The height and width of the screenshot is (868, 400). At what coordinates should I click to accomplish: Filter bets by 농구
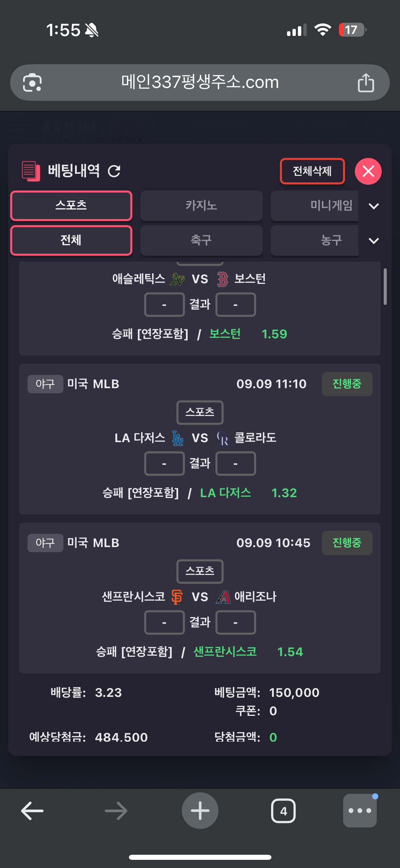[x=315, y=240]
